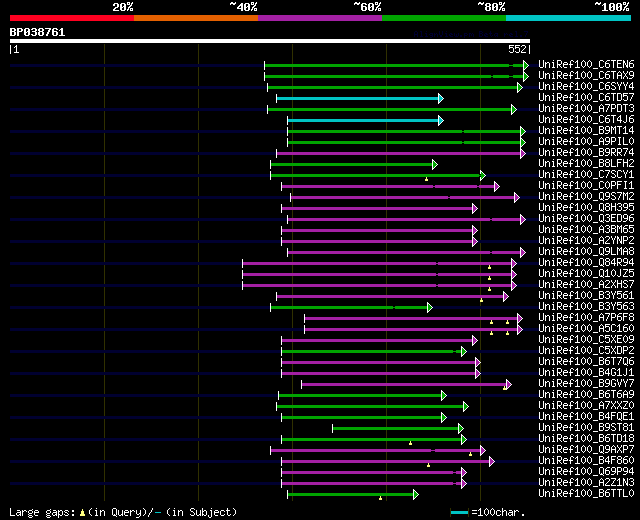Click the cyan ~100% legend segment
The image size is (640, 520).
[x=569, y=18]
